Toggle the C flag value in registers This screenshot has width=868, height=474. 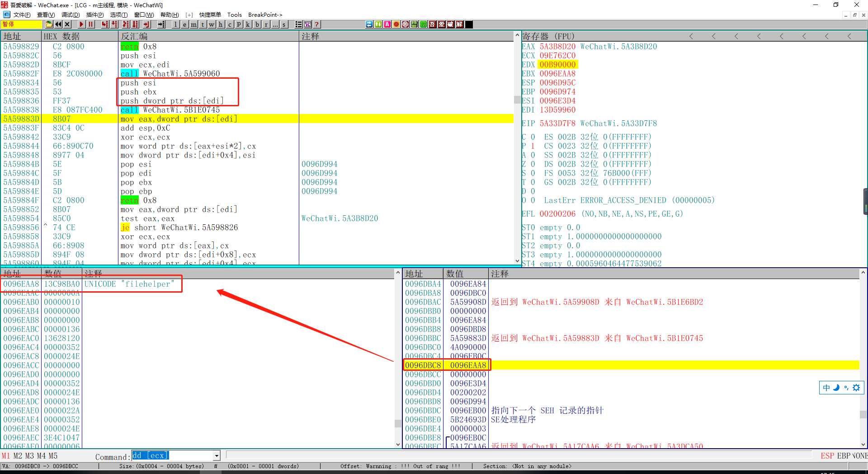pos(533,137)
